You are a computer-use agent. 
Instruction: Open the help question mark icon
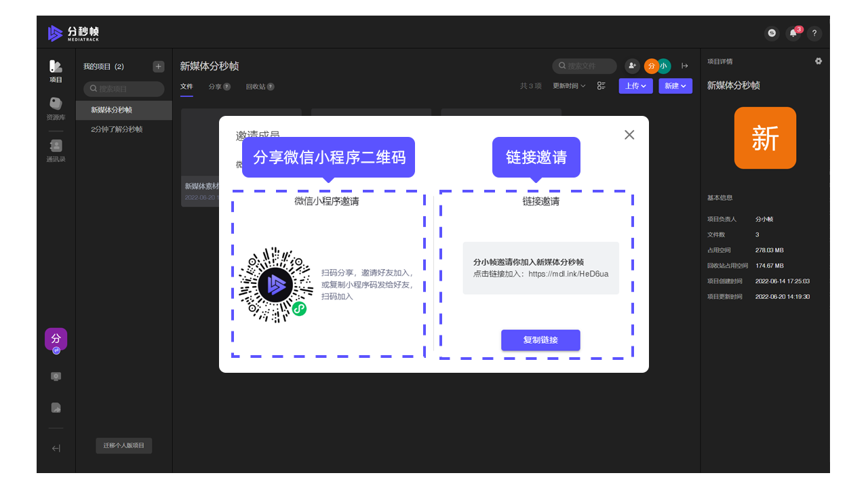[814, 33]
